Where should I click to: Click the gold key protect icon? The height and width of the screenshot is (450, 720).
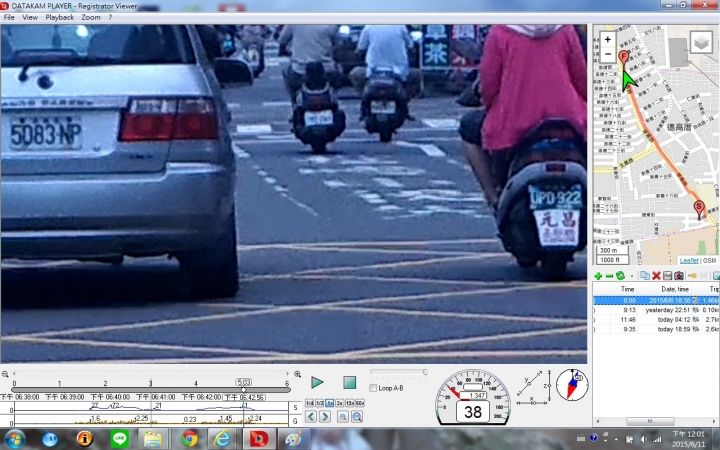pyautogui.click(x=692, y=276)
